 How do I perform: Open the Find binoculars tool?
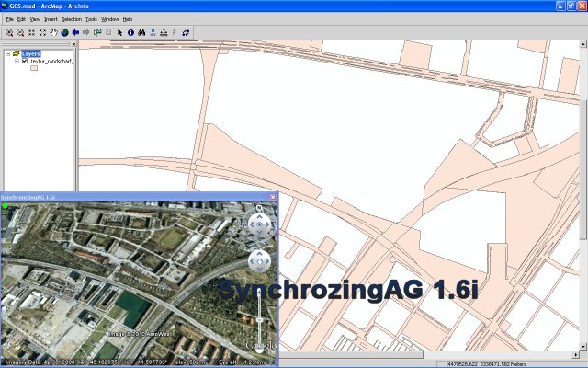coord(141,33)
